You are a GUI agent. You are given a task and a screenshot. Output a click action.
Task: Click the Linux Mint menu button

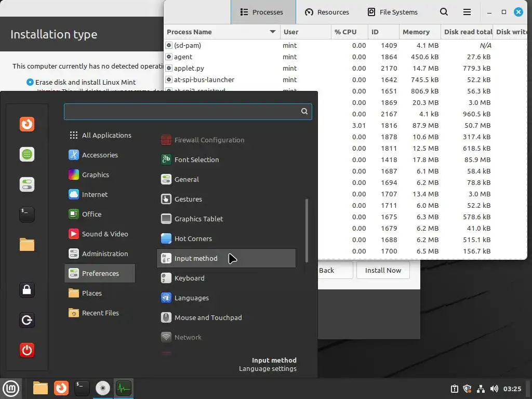click(x=11, y=389)
